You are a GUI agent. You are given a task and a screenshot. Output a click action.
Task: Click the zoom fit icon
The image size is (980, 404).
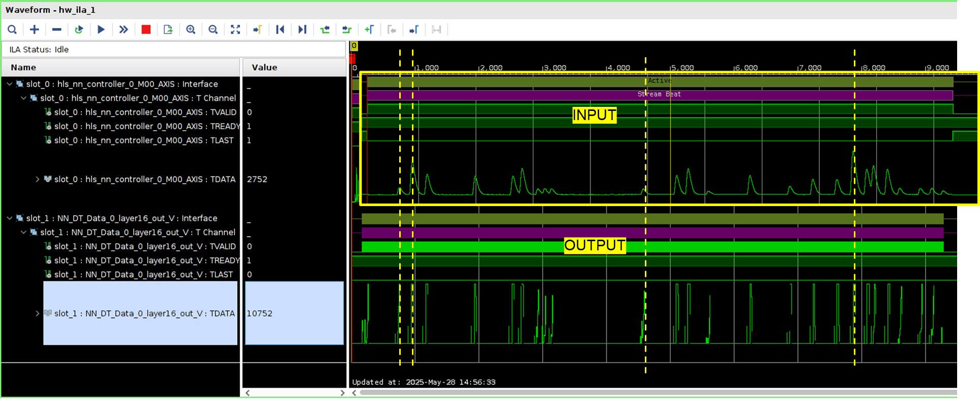[235, 30]
